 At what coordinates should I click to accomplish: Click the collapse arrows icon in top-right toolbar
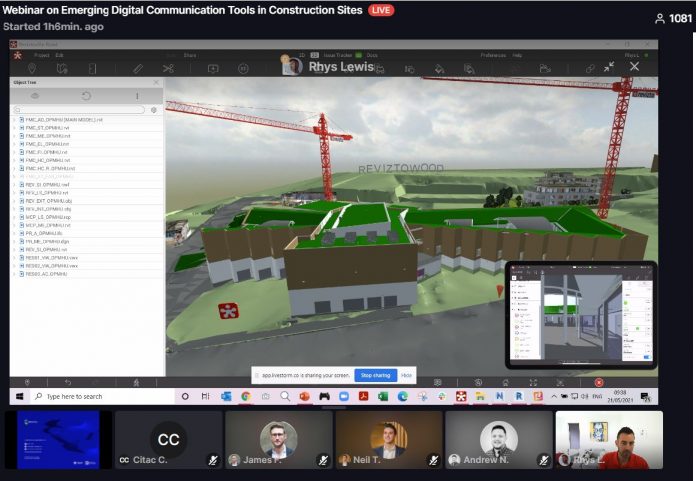click(x=609, y=67)
